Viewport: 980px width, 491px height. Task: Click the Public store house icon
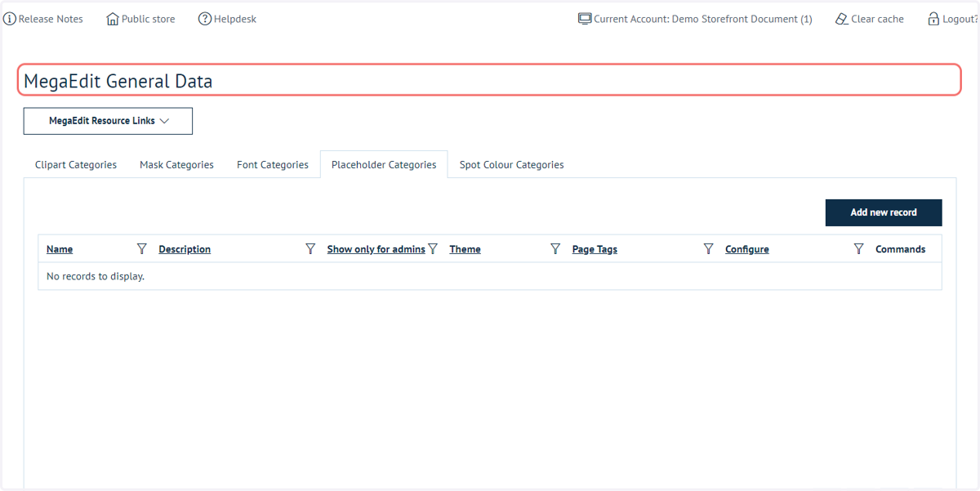tap(113, 19)
